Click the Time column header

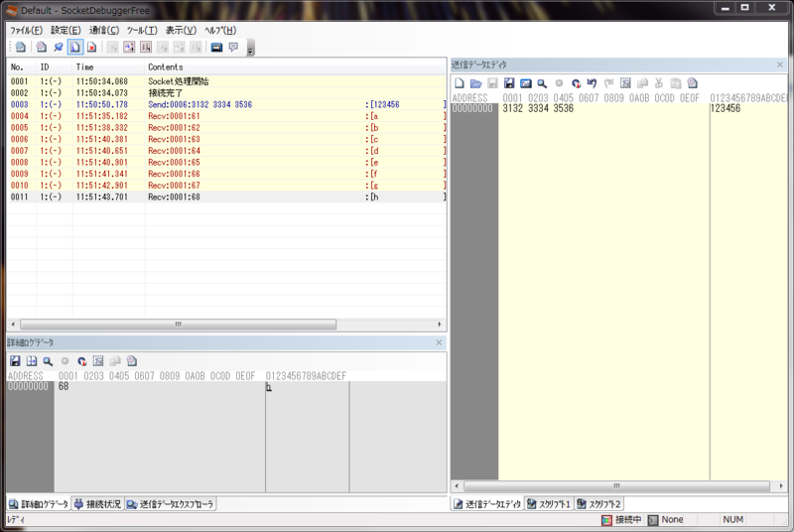(x=108, y=66)
